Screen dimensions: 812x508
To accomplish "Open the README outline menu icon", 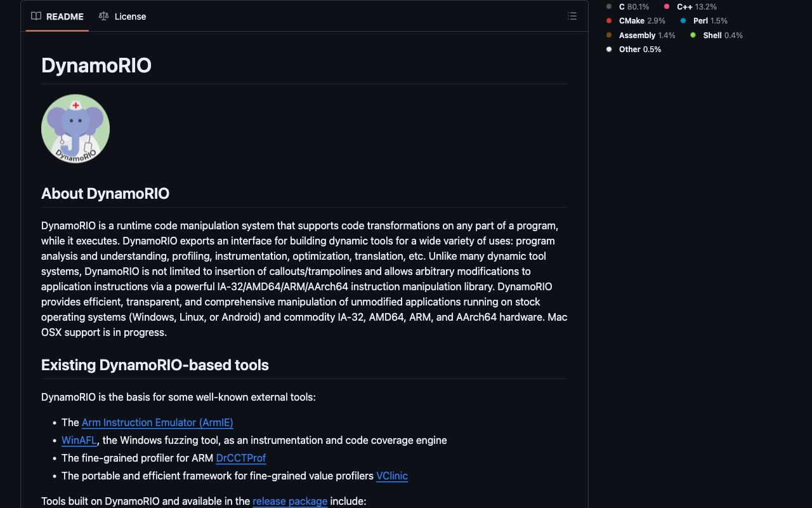I will tap(572, 17).
